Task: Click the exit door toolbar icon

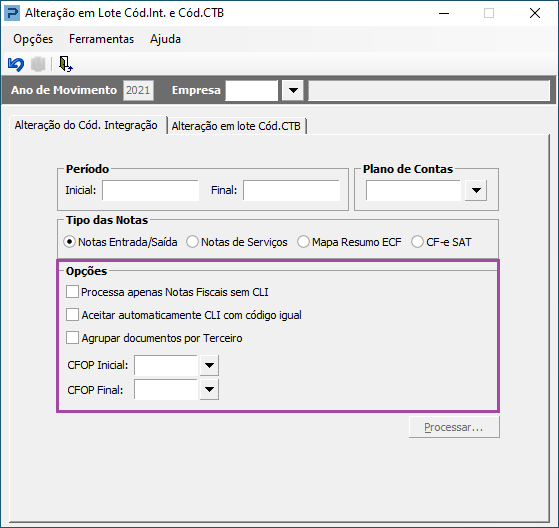Action: tap(66, 64)
